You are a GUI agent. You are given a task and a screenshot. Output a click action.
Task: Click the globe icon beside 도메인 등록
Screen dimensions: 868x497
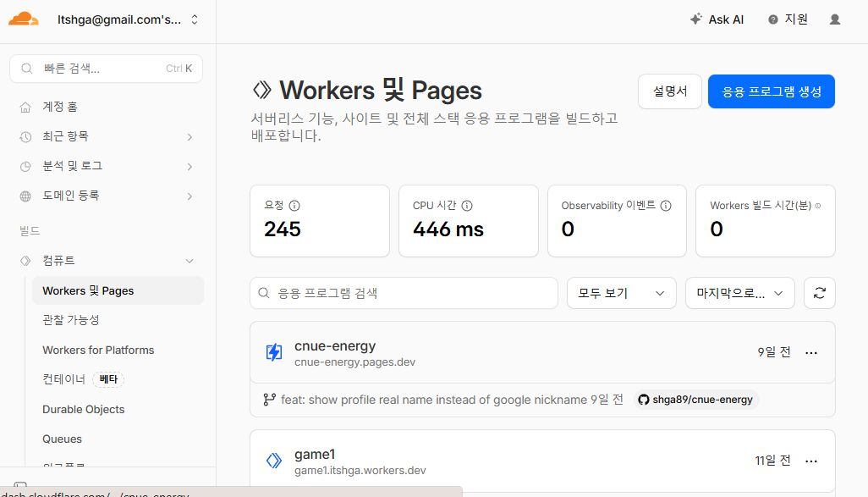point(25,196)
